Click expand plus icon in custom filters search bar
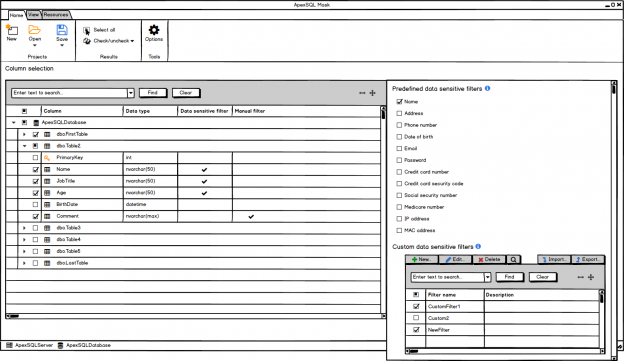The height and width of the screenshot is (361, 624). (x=591, y=277)
